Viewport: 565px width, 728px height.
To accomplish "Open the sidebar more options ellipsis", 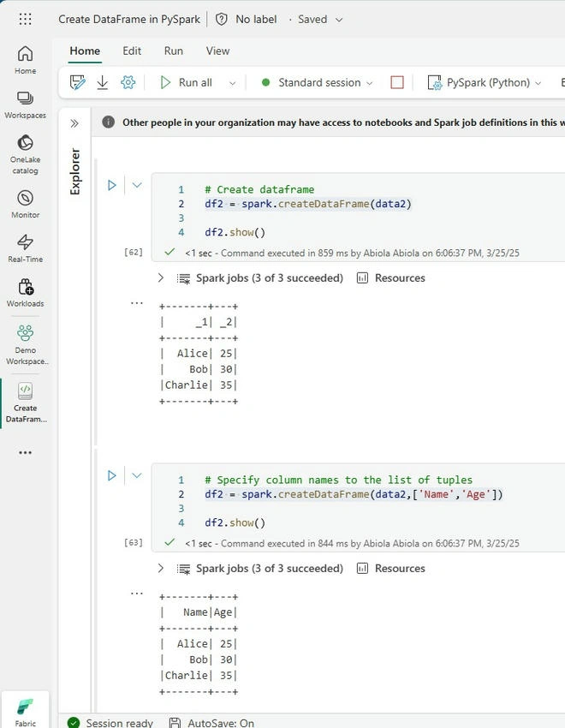I will click(x=25, y=452).
